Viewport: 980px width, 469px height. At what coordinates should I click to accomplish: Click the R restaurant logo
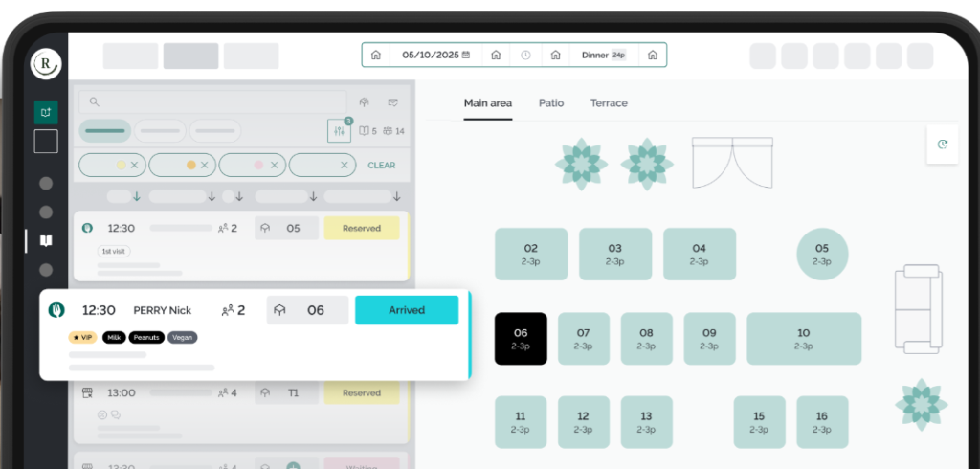point(46,63)
